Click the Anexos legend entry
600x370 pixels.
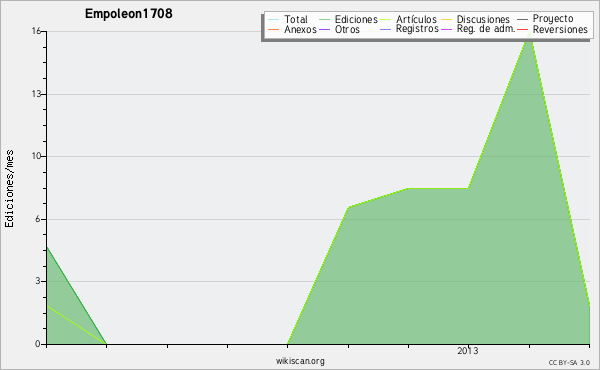pyautogui.click(x=292, y=29)
